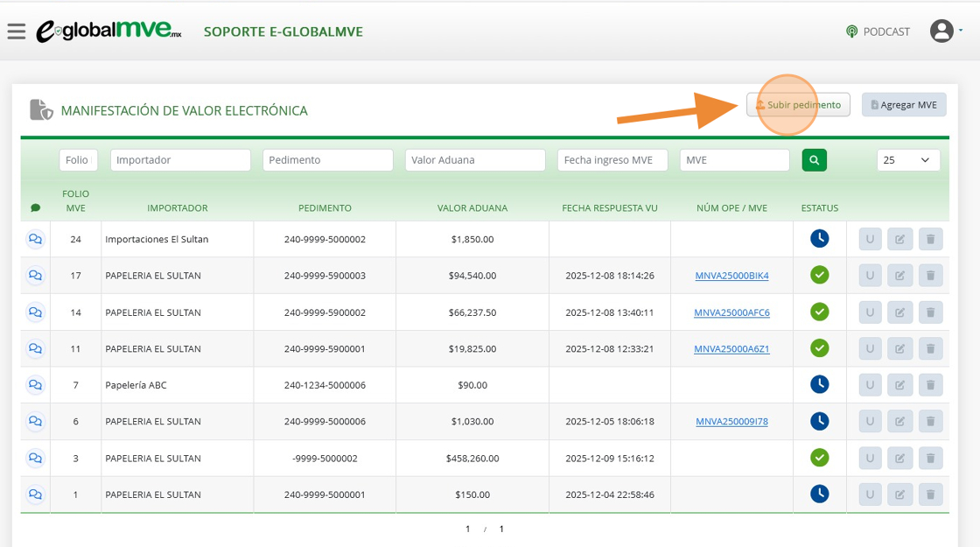The image size is (980, 547).
Task: Open comments for folio 7 row
Action: pyautogui.click(x=36, y=385)
